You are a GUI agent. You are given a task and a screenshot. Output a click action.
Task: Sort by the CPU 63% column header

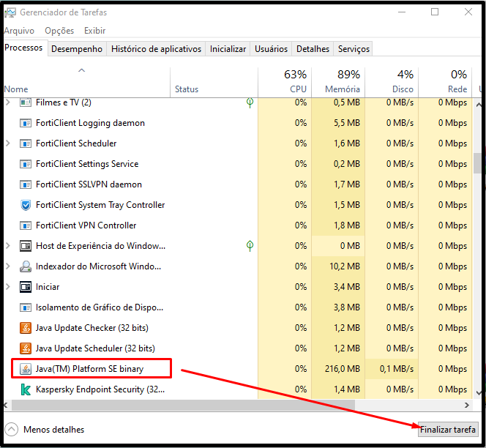(x=285, y=82)
